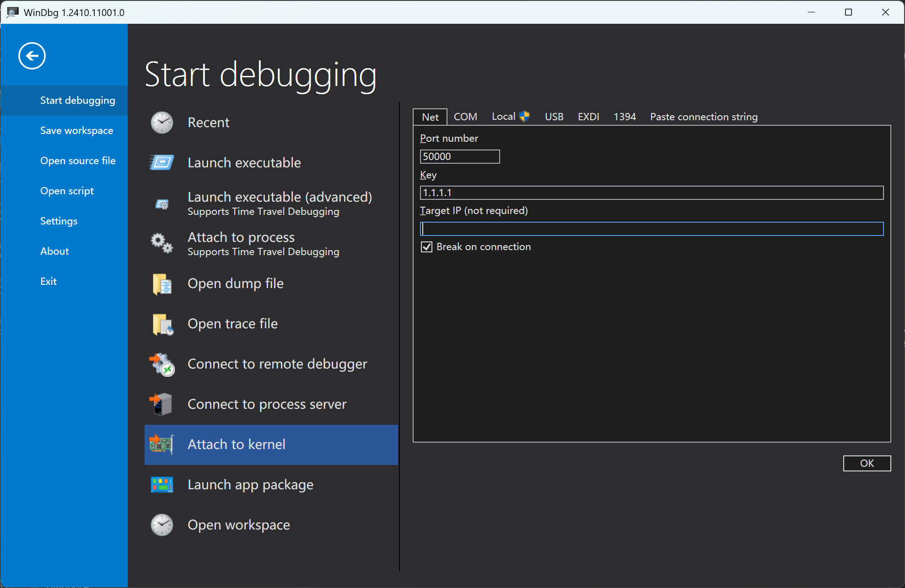
Task: Choose Open script in sidebar
Action: pyautogui.click(x=64, y=191)
